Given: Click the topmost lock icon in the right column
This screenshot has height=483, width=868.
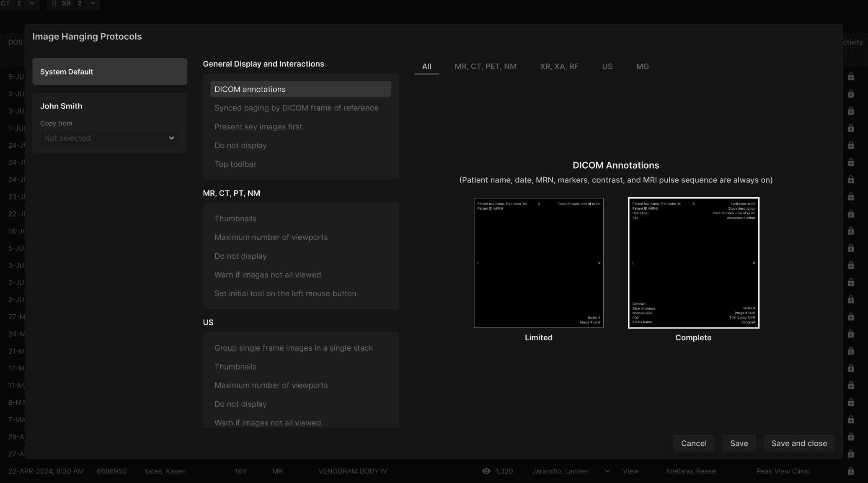Looking at the screenshot, I should click(x=850, y=77).
